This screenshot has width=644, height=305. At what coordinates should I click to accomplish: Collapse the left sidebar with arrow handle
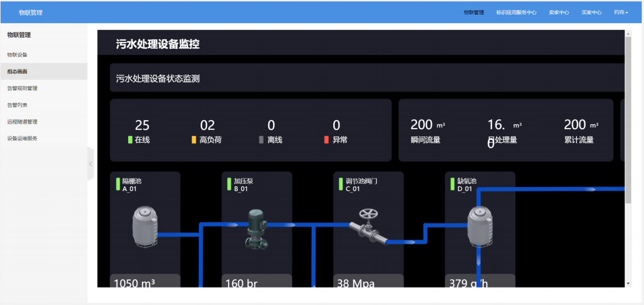[x=90, y=163]
